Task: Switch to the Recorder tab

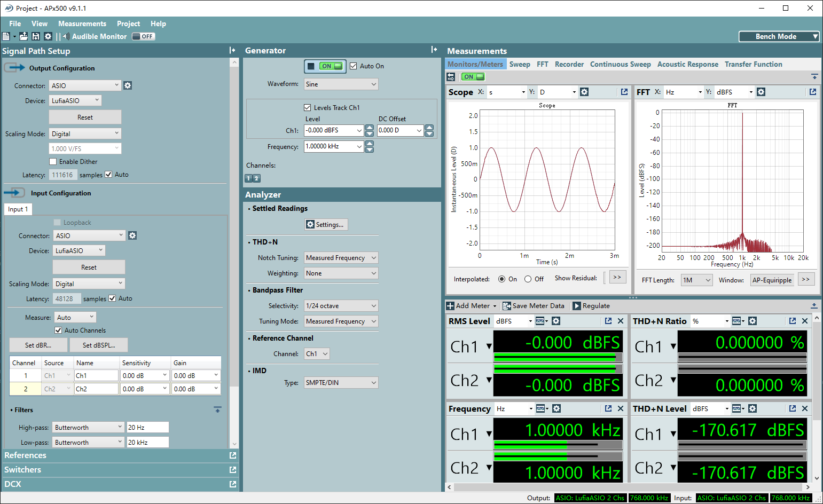Action: tap(569, 64)
